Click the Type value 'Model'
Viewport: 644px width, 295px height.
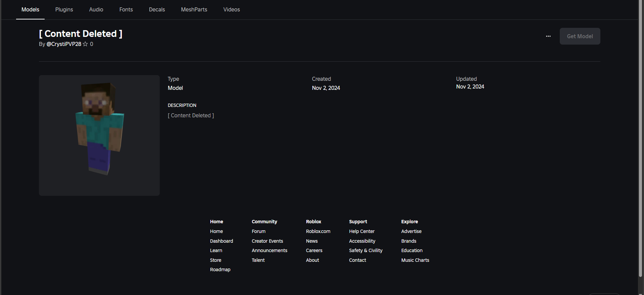pos(176,88)
